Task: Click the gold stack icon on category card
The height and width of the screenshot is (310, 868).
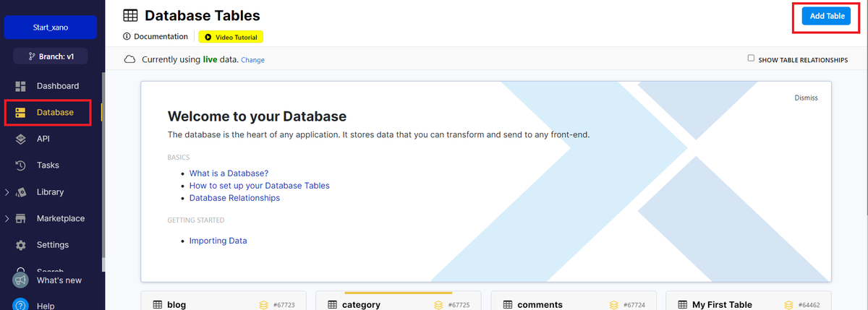Action: click(439, 305)
